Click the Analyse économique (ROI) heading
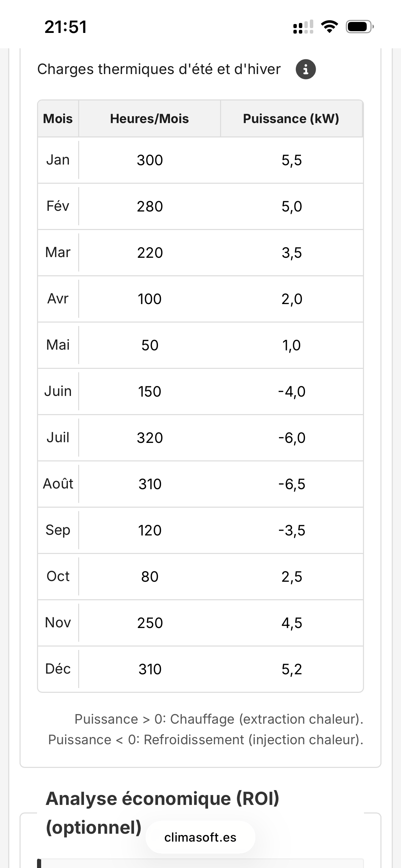 [x=162, y=799]
